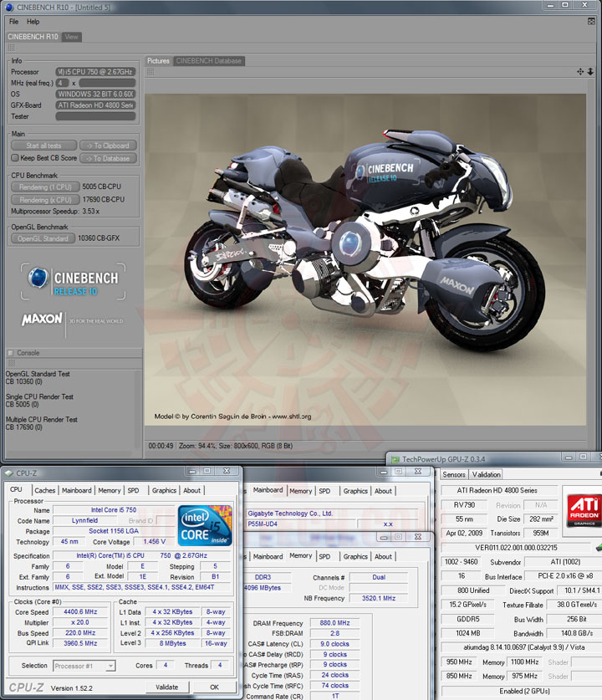
Task: Click the Intel Core i5 inside logo
Action: click(205, 525)
